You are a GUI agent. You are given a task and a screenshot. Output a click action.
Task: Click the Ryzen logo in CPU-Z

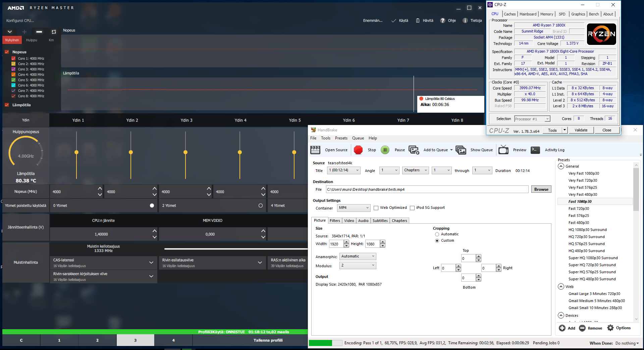(601, 34)
